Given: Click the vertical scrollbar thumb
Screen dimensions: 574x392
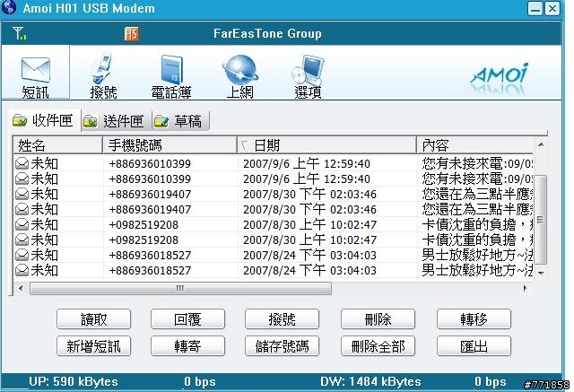Looking at the screenshot, I should [540, 220].
